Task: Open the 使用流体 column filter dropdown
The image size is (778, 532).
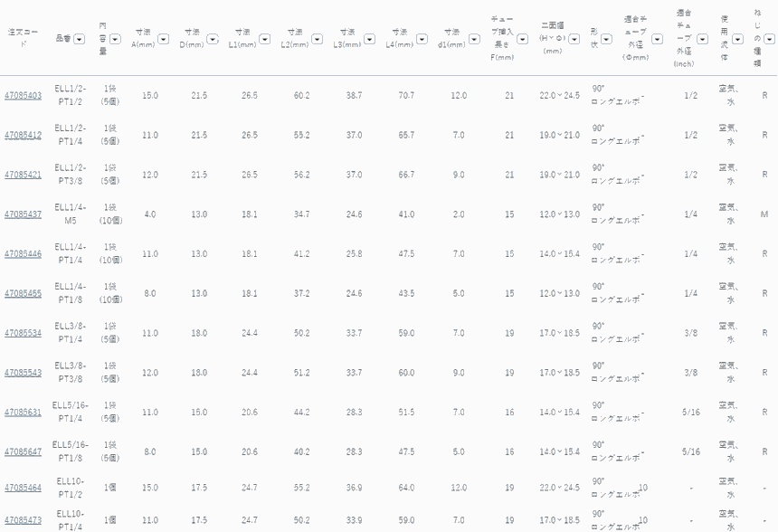Action: click(736, 39)
